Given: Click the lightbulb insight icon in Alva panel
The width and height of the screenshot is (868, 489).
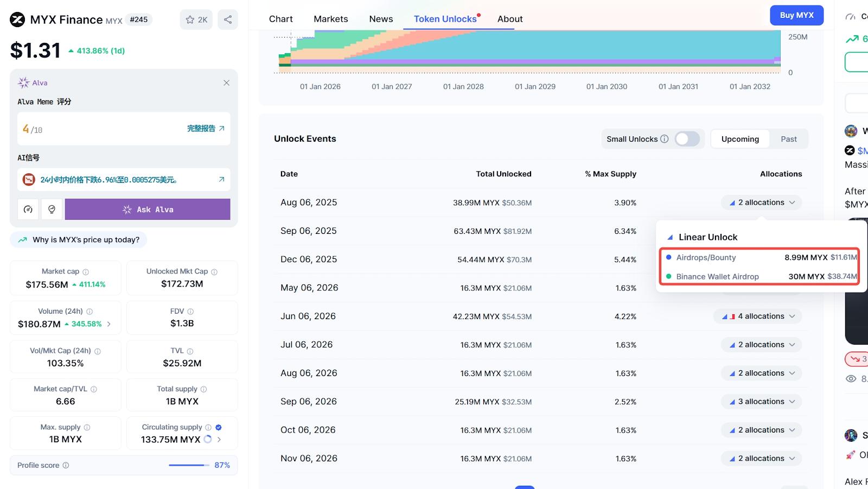Looking at the screenshot, I should point(52,209).
